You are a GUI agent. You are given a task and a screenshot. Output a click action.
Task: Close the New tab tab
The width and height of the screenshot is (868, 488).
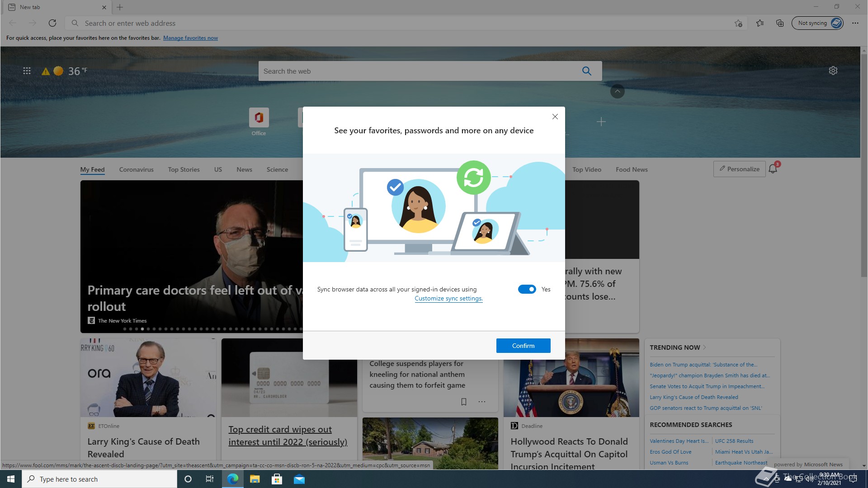pos(104,7)
